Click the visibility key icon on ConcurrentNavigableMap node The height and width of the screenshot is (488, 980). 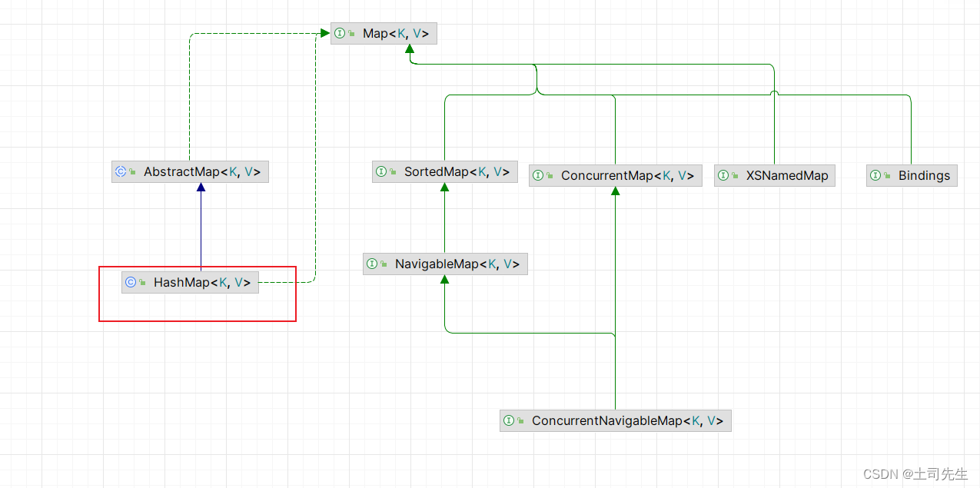[x=520, y=420]
